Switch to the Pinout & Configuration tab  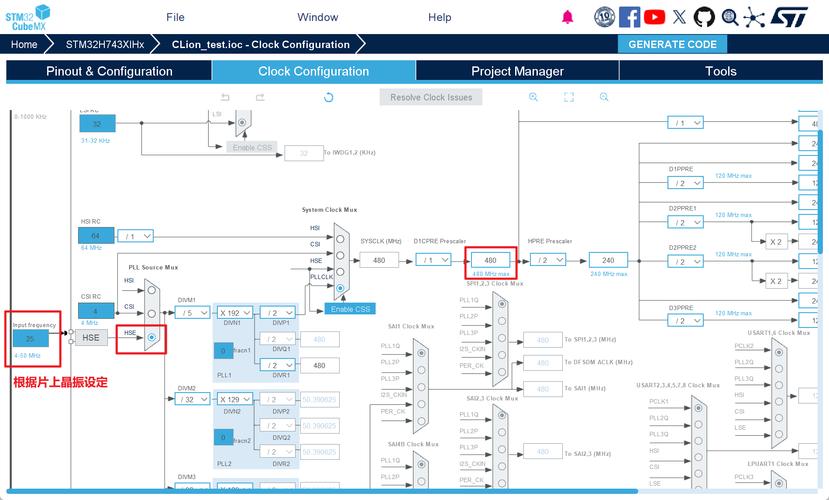click(108, 71)
